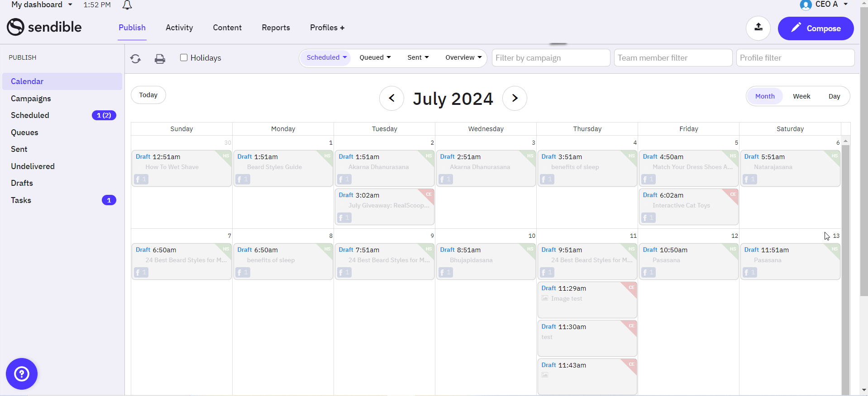Expand the Queued dropdown

375,57
